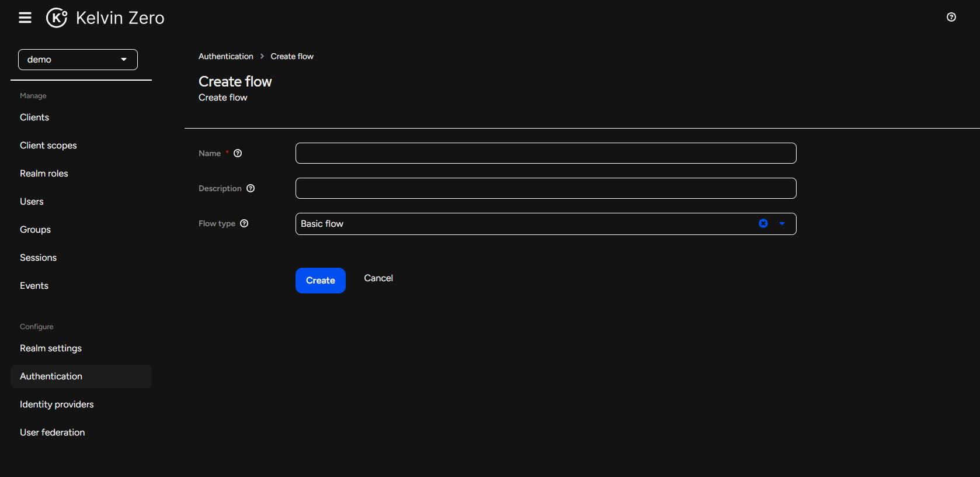
Task: Show help tooltip for Description field
Action: tap(251, 188)
